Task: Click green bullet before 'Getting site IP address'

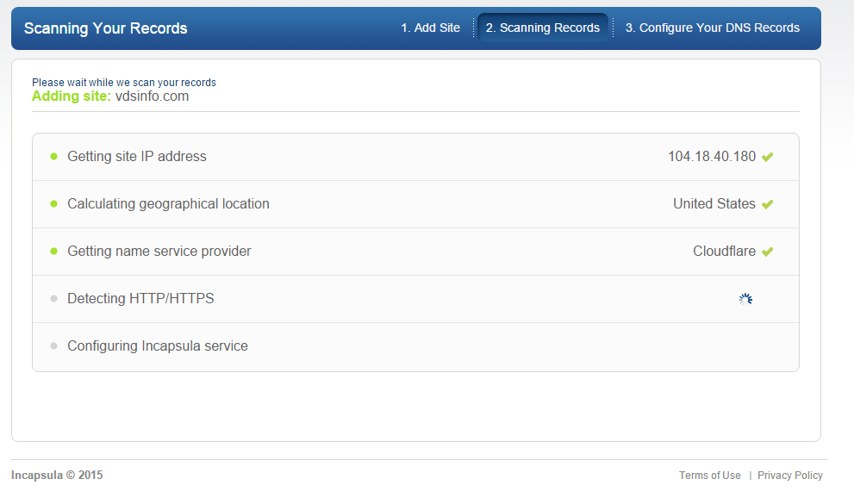Action: pyautogui.click(x=54, y=157)
